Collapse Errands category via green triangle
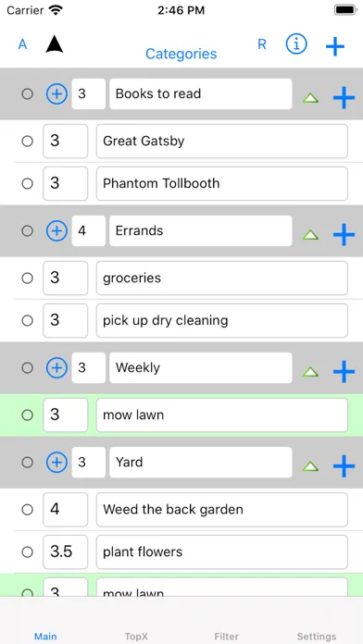The width and height of the screenshot is (363, 644). coord(311,235)
